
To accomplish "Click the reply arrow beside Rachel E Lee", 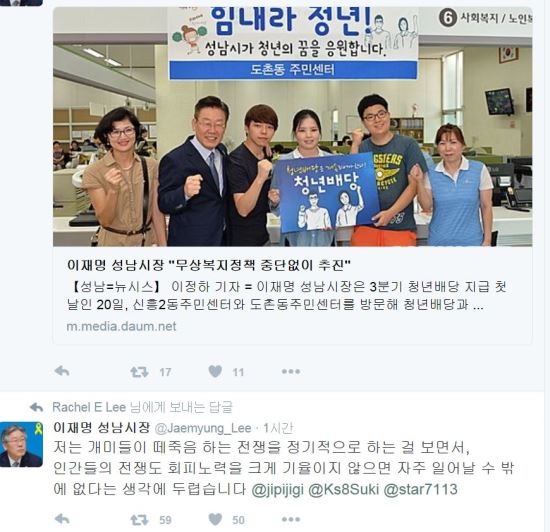I will click(x=36, y=407).
